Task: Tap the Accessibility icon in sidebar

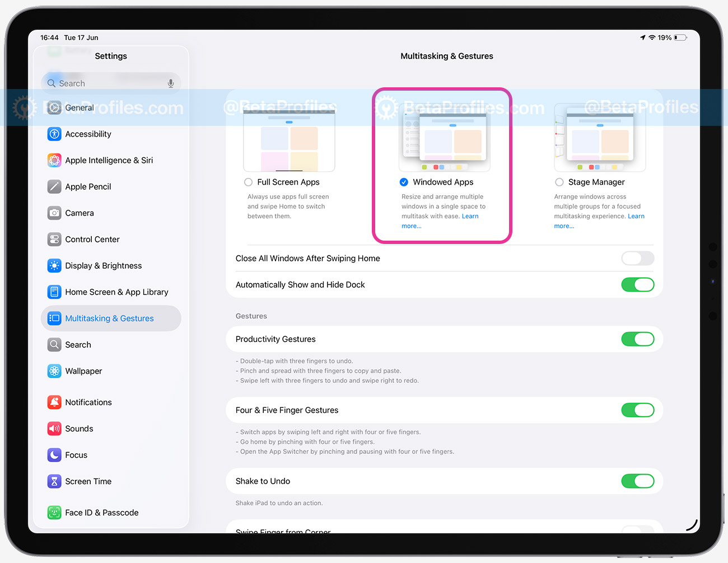Action: [x=54, y=134]
